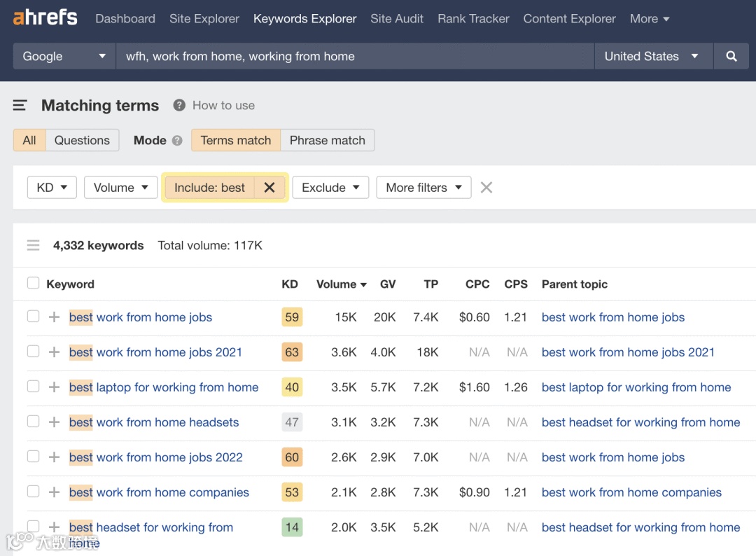Open the Volume filter dropdown
The height and width of the screenshot is (556, 756).
click(x=120, y=188)
